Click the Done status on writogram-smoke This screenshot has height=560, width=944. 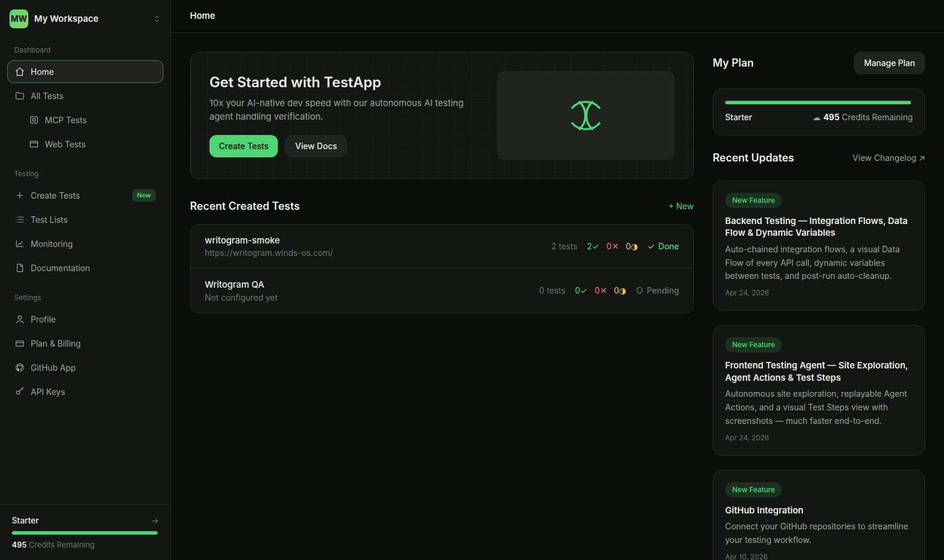[x=663, y=246]
